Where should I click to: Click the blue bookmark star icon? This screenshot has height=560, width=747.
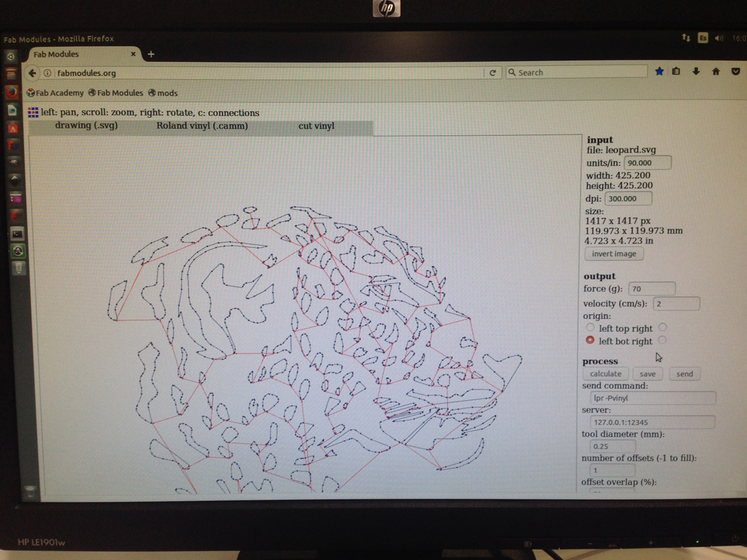[659, 72]
